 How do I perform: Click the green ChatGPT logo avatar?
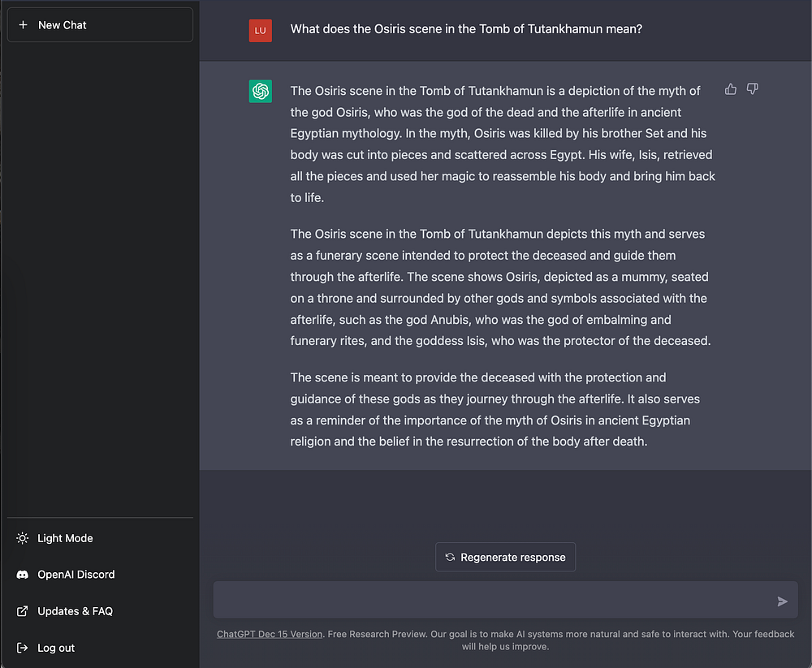click(261, 91)
